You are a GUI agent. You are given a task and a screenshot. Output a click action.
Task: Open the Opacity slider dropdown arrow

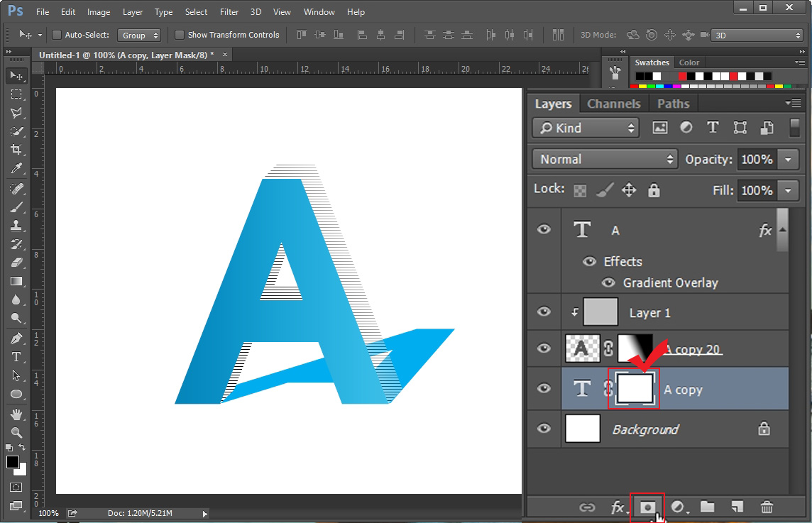[788, 160]
